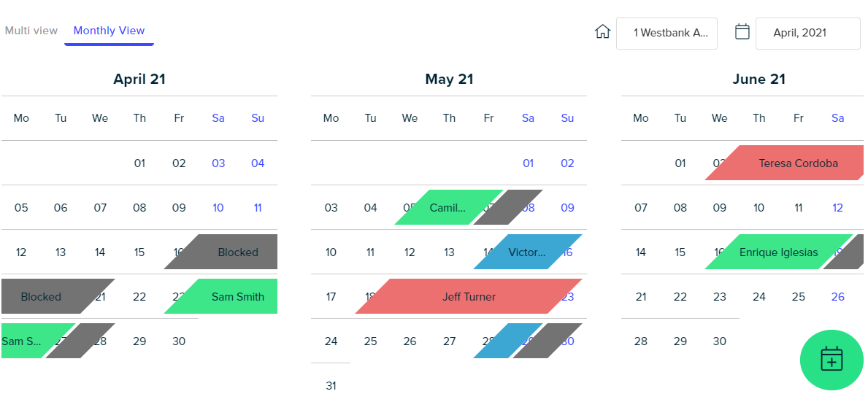
Task: Open the 1 Westbank property dropdown
Action: [667, 33]
